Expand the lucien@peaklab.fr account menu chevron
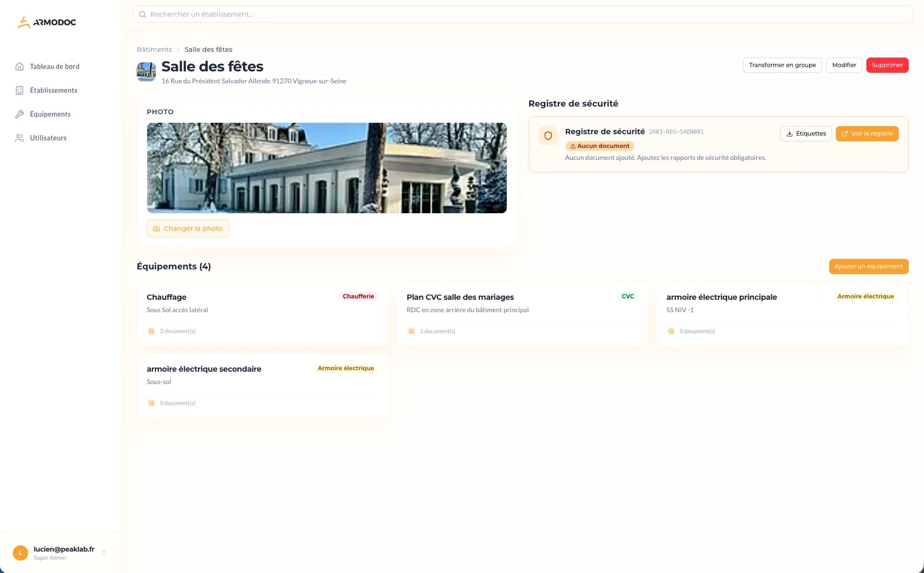The image size is (924, 573). (x=104, y=553)
